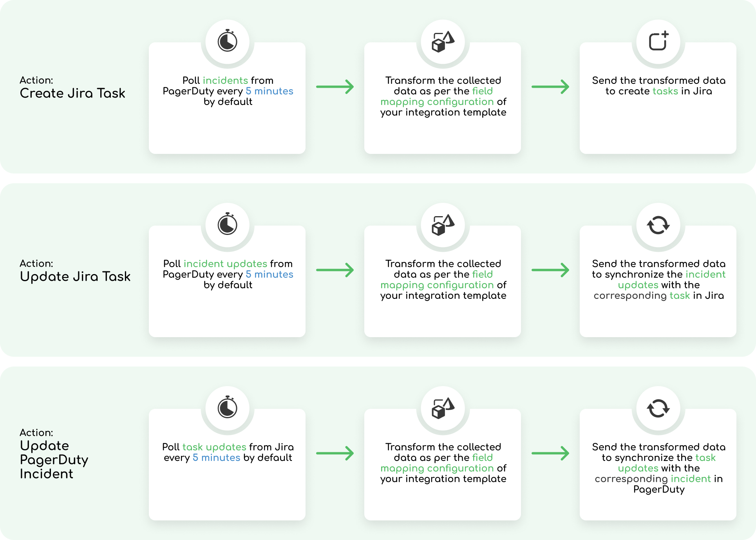Open the green "incidents" link text
756x540 pixels.
tap(225, 80)
